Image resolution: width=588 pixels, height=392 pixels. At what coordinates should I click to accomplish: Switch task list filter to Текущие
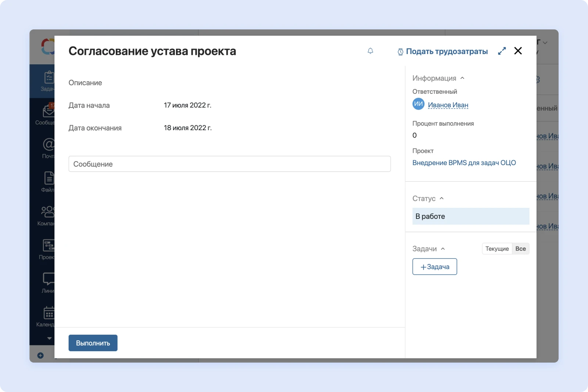(x=497, y=249)
